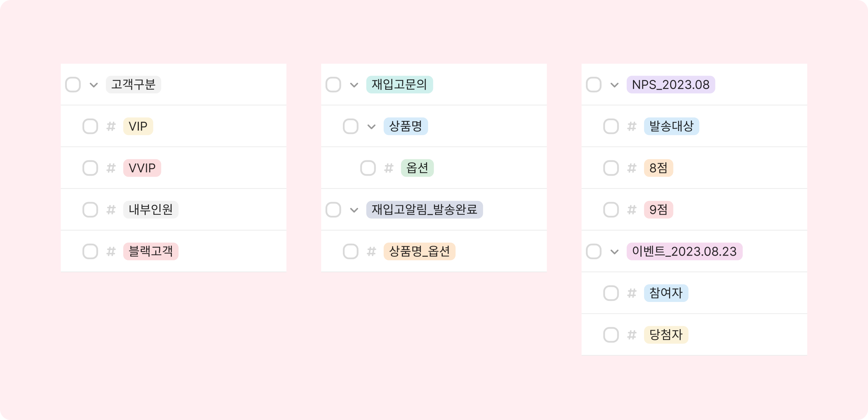Viewport: 868px width, 420px height.
Task: Check the checkbox beside 재입고알림_발송완료
Action: click(333, 210)
